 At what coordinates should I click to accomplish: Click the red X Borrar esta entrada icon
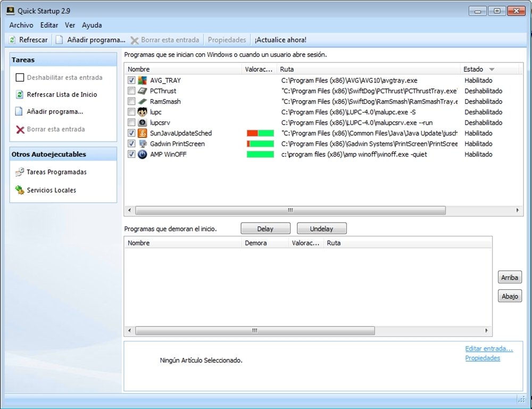[20, 129]
